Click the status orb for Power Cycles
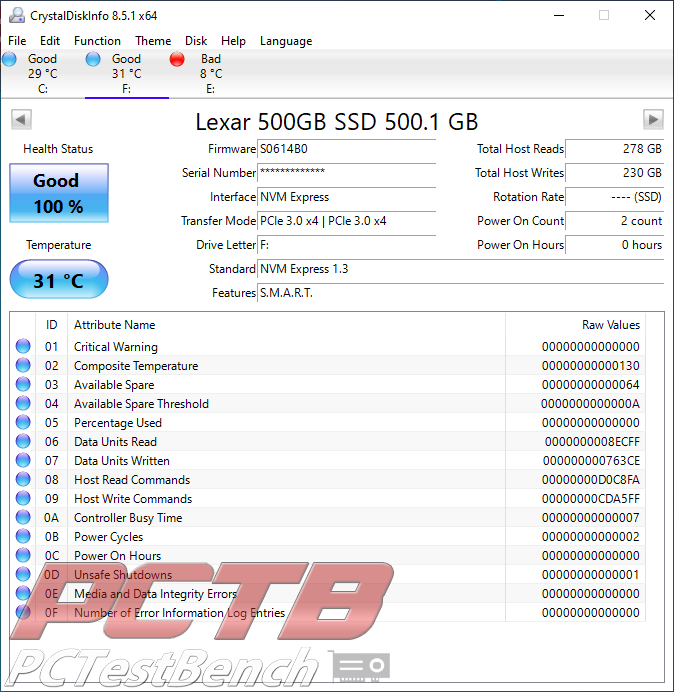674x692 pixels. coord(23,536)
